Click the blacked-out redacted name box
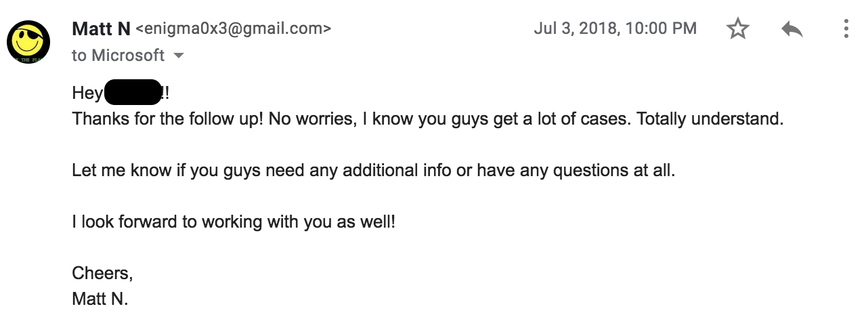The height and width of the screenshot is (313, 868). 132,93
